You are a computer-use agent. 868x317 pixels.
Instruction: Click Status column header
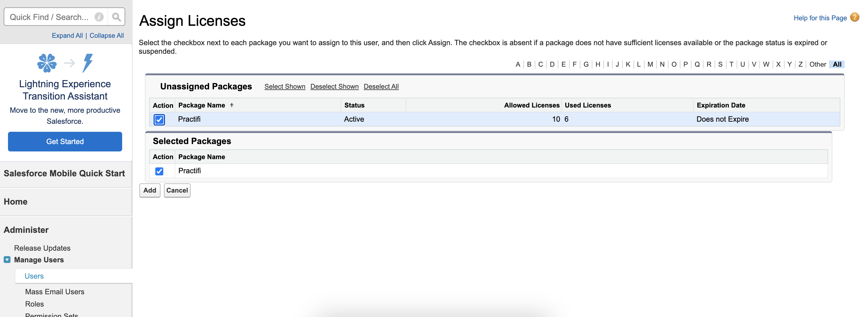(354, 105)
